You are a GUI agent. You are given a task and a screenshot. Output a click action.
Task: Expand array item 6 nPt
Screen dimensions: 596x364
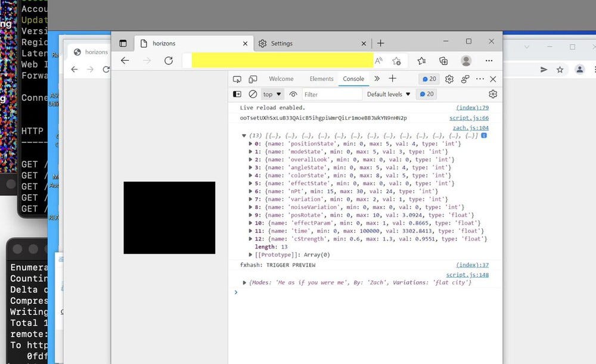click(250, 191)
